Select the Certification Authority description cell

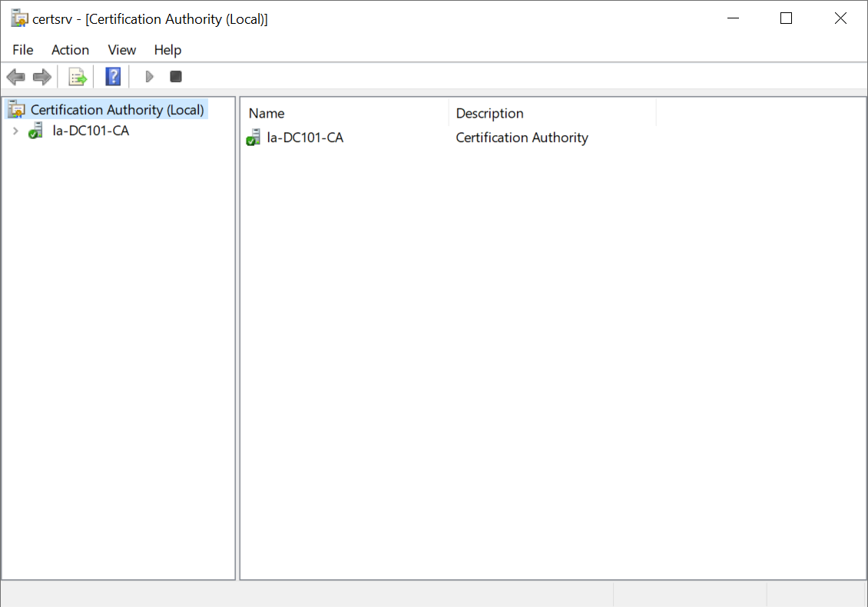522,138
